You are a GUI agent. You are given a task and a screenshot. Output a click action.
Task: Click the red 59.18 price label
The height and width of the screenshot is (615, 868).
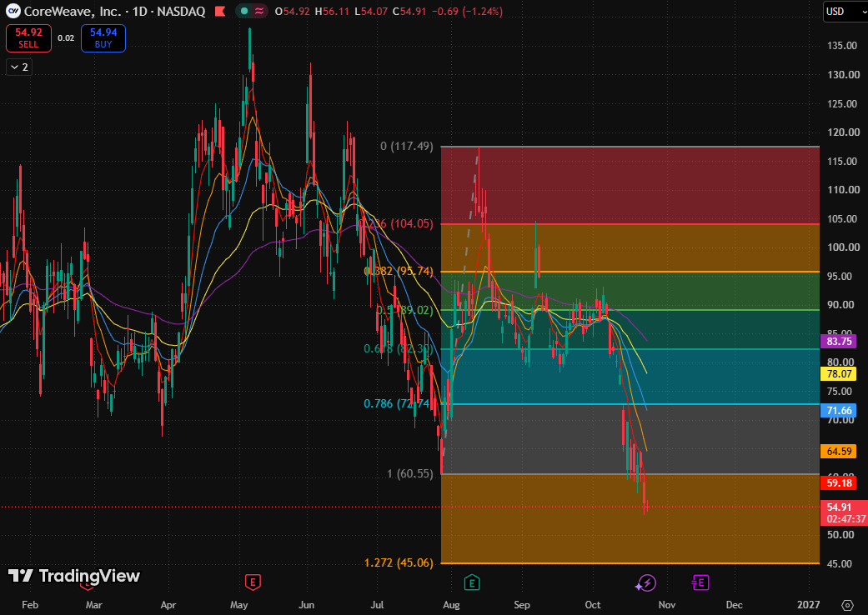click(x=839, y=482)
